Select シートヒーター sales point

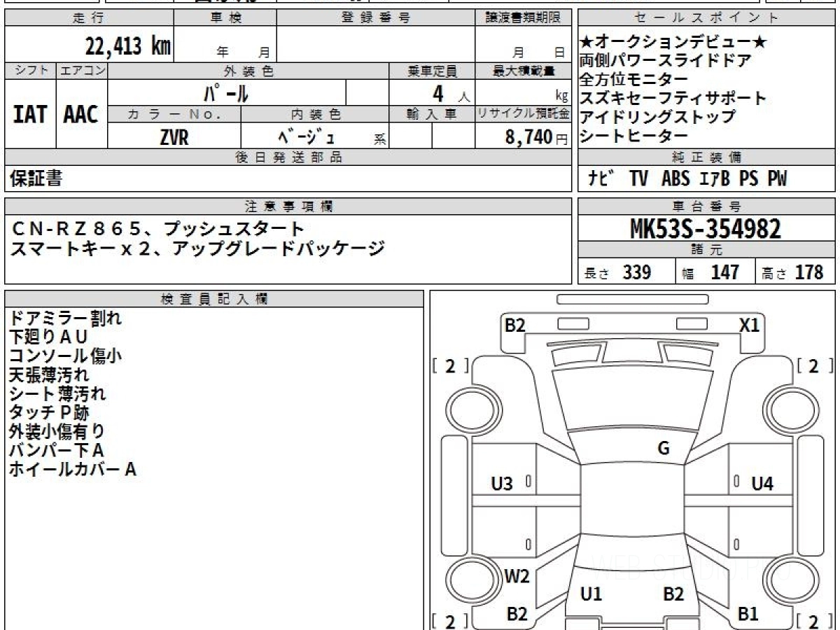[x=635, y=136]
